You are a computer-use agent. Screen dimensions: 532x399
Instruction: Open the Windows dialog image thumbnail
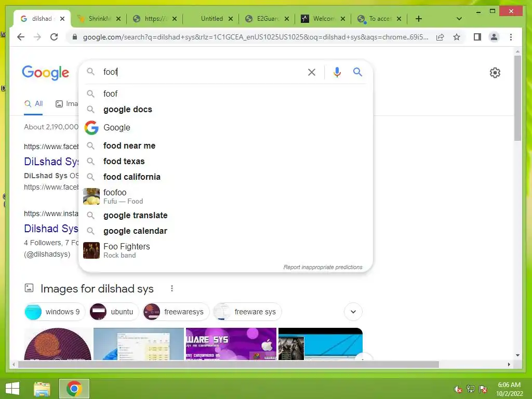click(138, 344)
